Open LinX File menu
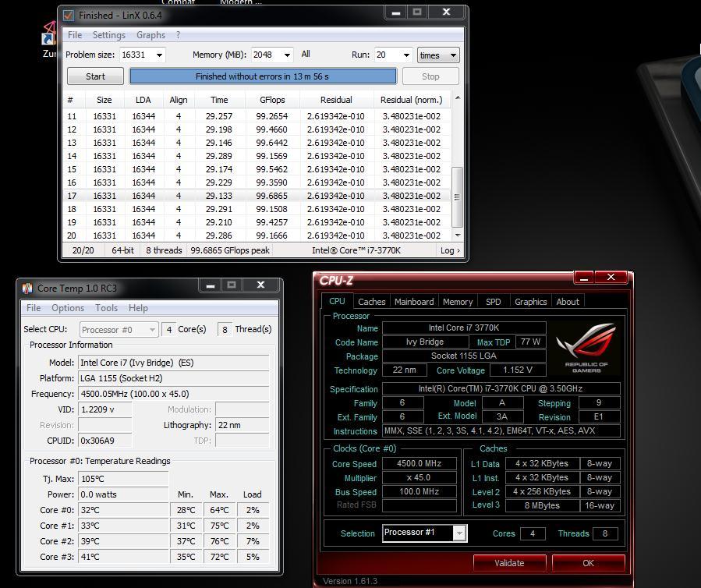The image size is (701, 588). (x=75, y=35)
